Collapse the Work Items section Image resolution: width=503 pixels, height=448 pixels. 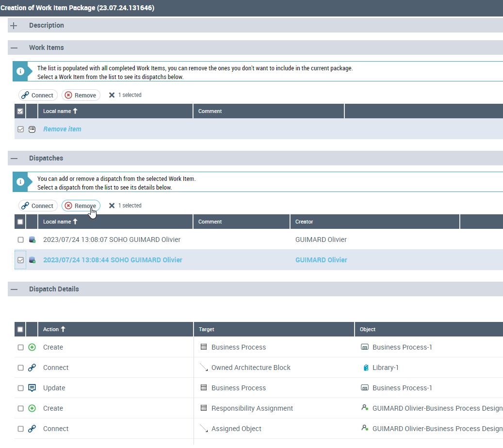click(x=14, y=48)
